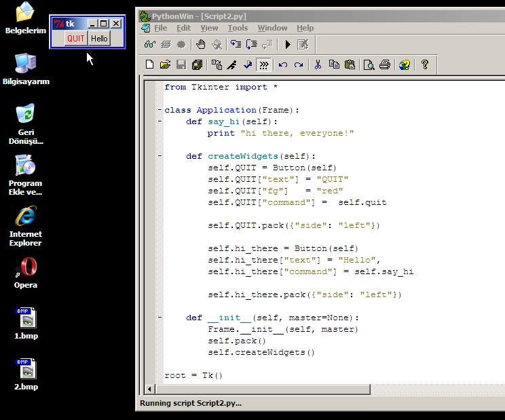Click the horizontal scrollbar left arrow
Viewport: 505px width, 420px height.
coord(149,389)
